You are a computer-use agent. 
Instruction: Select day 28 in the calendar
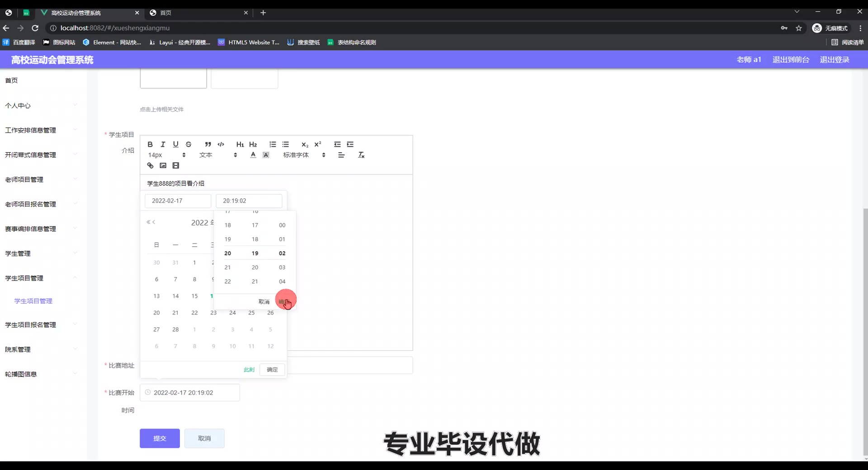tap(175, 329)
